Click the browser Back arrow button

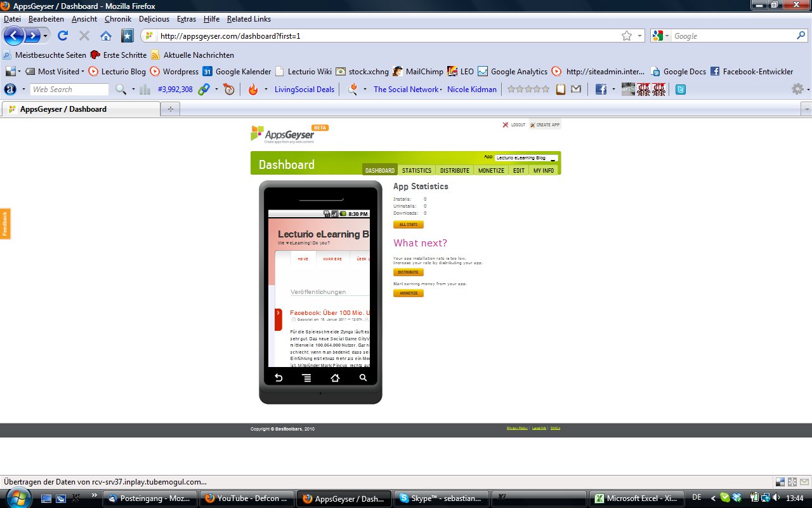click(x=13, y=36)
